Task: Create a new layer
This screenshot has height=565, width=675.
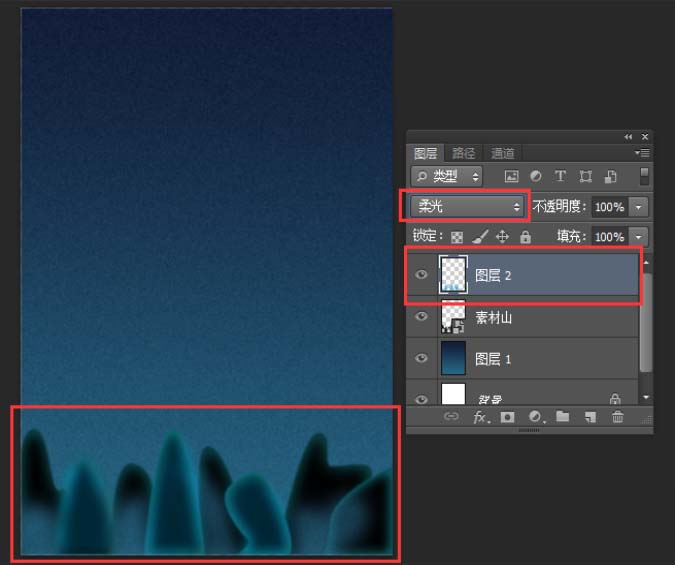Action: pos(590,417)
